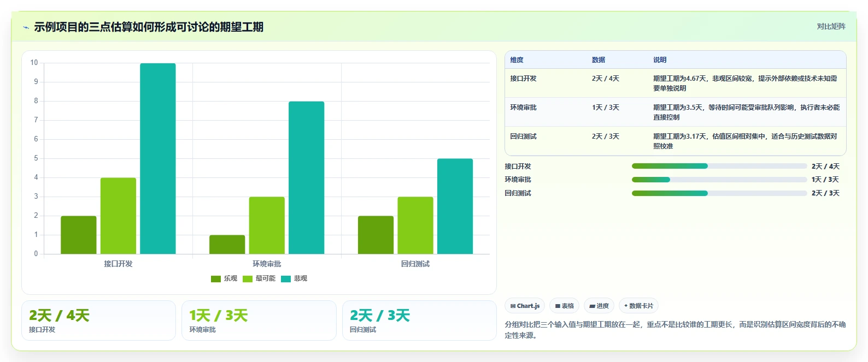Open the 1天 / 3天 环境审批 data card
868x362 pixels.
[x=259, y=321]
